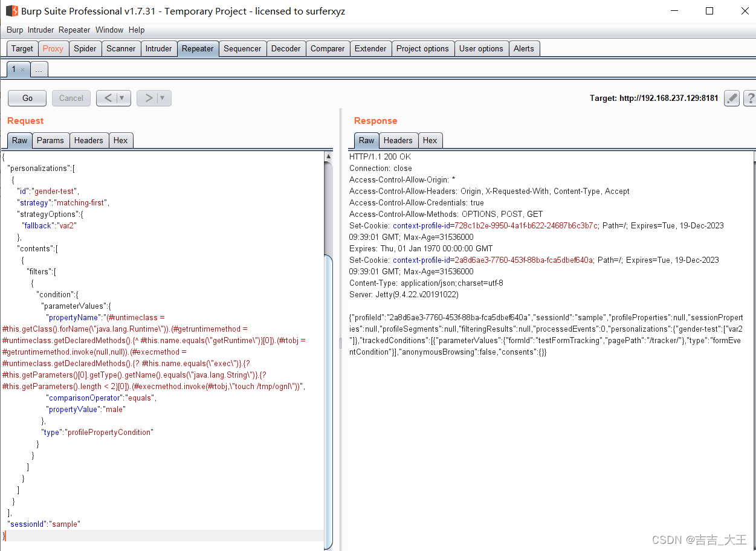Switch to the Intruder tool tab
Viewport: 756px width, 551px height.
tap(159, 48)
